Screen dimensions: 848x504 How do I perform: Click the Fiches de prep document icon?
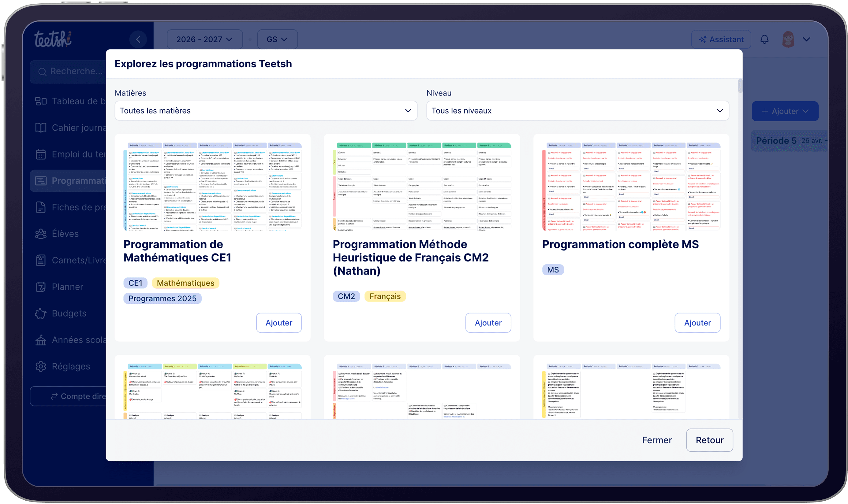click(41, 207)
